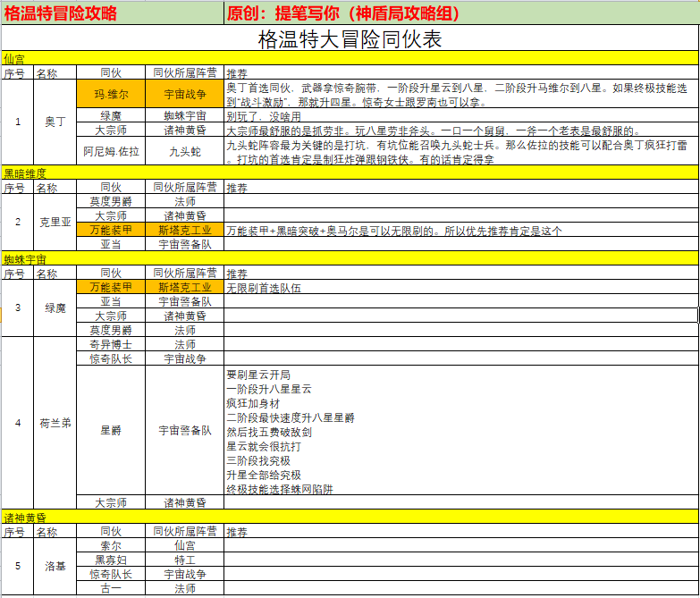Select the 荷兰弟 name cell
700x598 pixels.
click(55, 423)
